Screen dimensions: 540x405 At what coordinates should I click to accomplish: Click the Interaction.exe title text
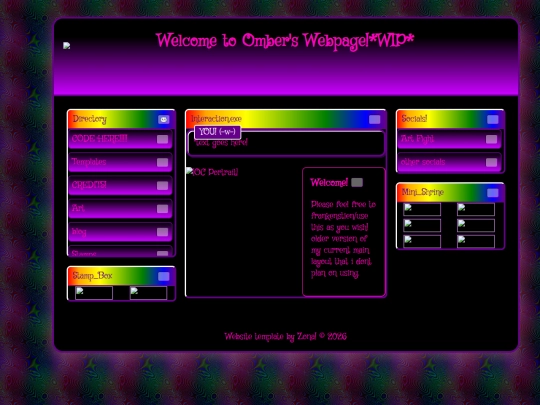pyautogui.click(x=216, y=119)
